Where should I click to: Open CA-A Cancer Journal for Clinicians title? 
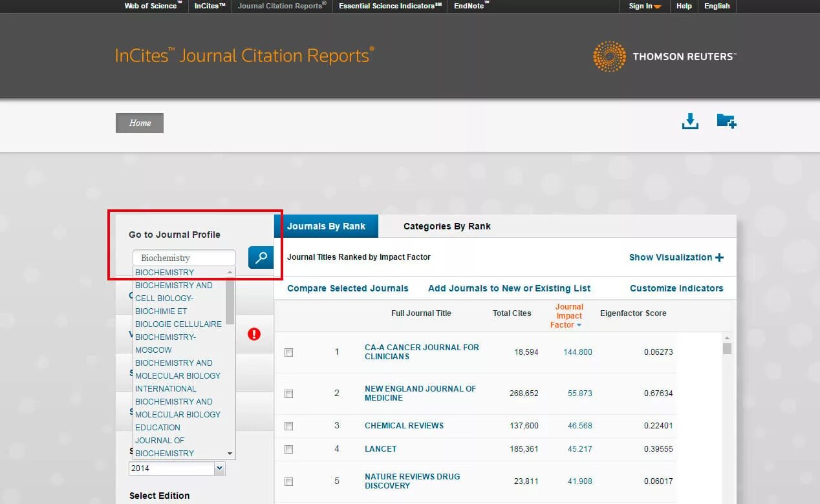[x=422, y=352]
